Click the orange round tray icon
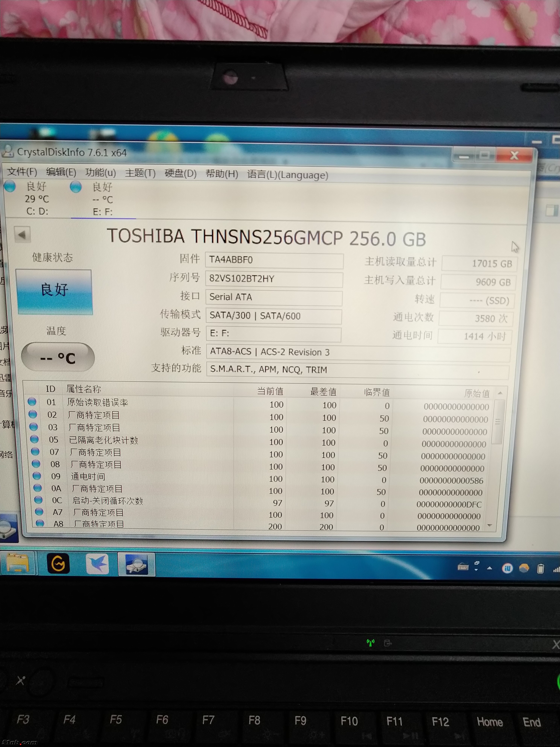 tap(524, 568)
